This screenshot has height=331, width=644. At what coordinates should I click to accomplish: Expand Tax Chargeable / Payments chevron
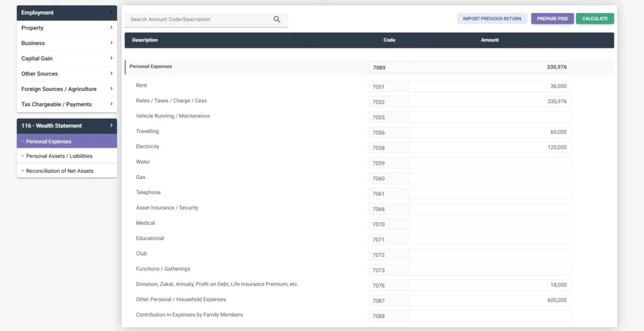pyautogui.click(x=111, y=104)
